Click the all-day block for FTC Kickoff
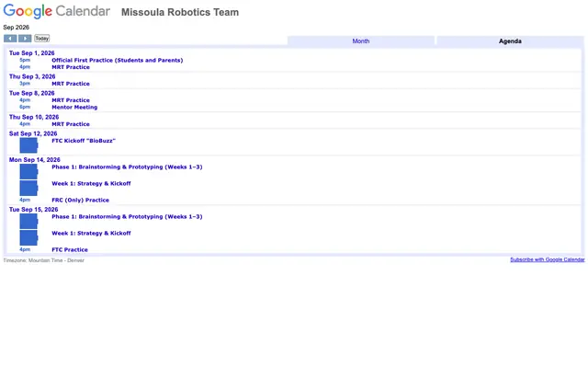 28,145
